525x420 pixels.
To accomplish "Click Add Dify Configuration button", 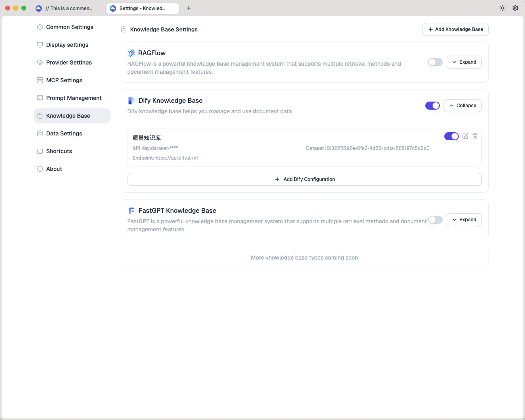I will pyautogui.click(x=305, y=179).
